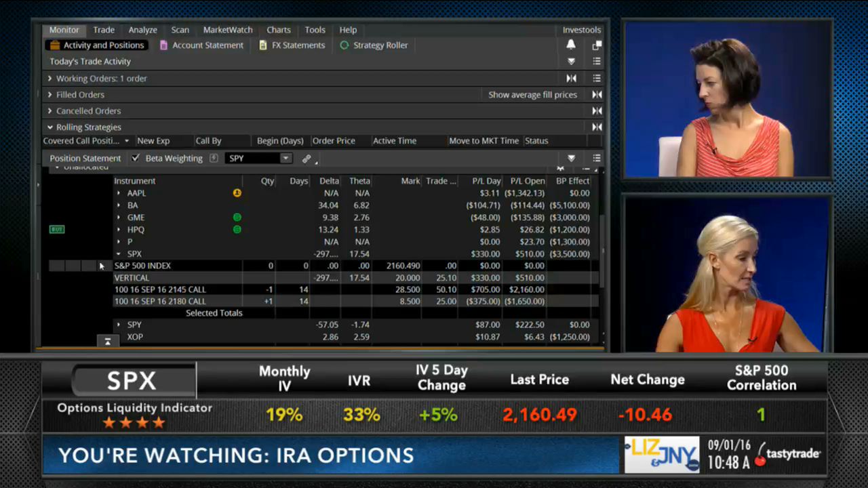
Task: Click the jump-to-top arrow below the positions table
Action: click(x=107, y=341)
